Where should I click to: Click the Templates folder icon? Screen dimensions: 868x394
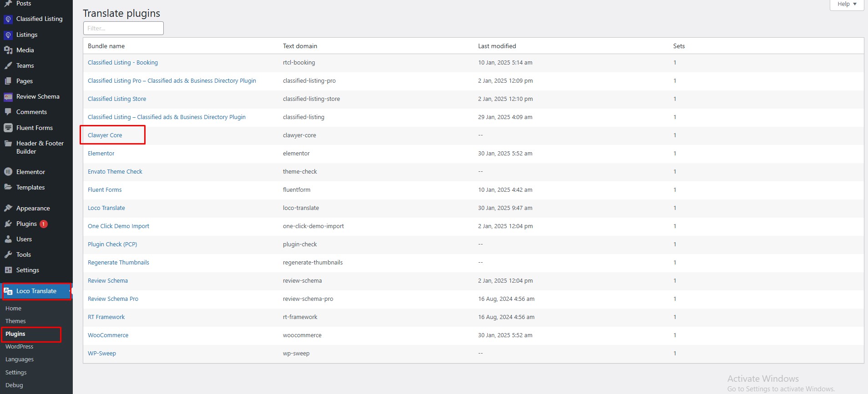point(8,187)
